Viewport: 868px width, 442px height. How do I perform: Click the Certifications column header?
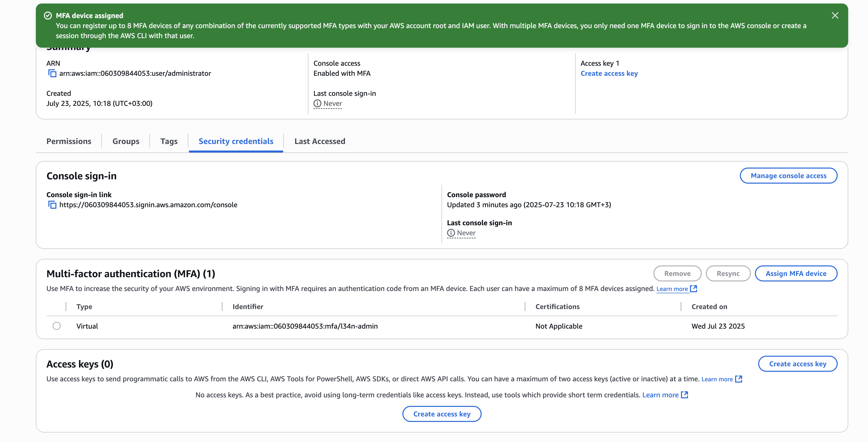pyautogui.click(x=557, y=307)
